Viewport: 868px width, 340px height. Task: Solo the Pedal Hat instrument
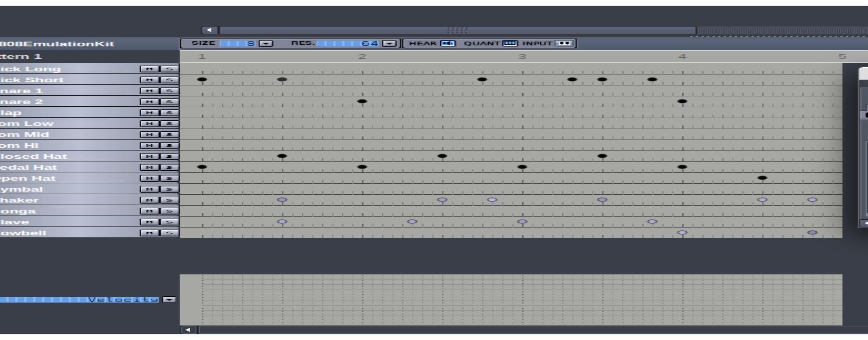click(x=169, y=167)
